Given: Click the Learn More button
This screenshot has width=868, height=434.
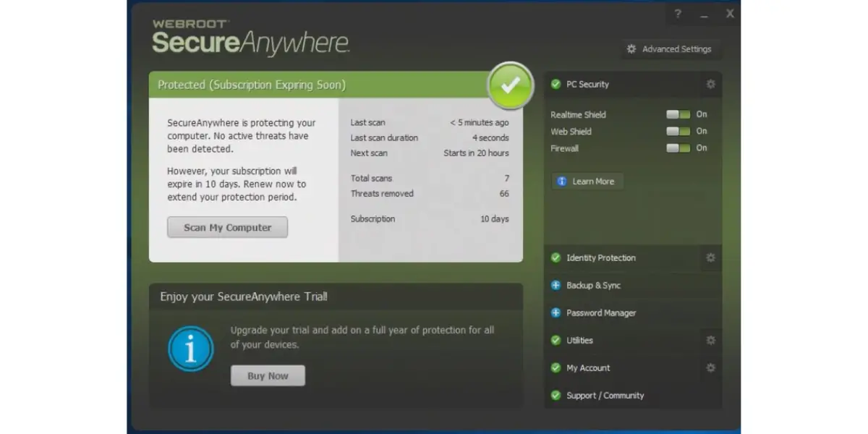Looking at the screenshot, I should point(587,182).
